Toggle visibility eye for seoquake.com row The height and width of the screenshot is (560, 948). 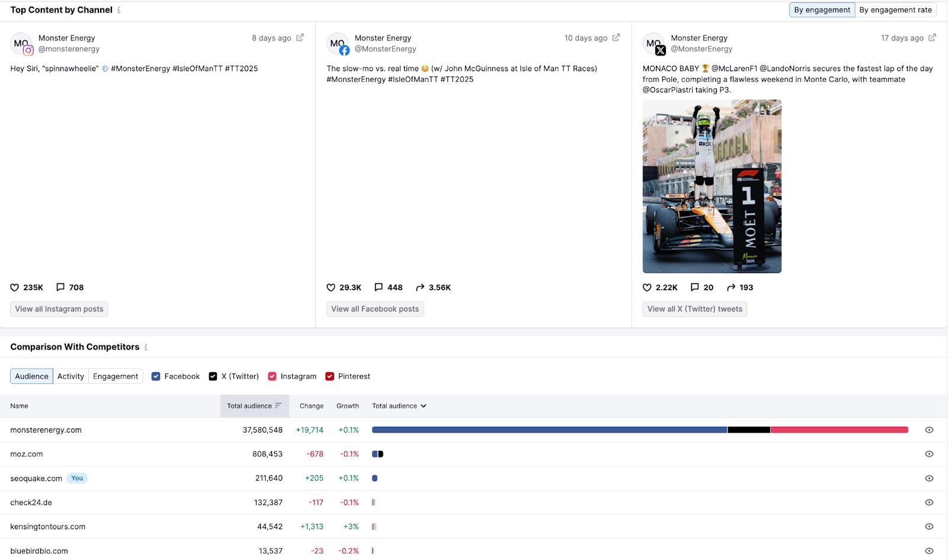929,478
